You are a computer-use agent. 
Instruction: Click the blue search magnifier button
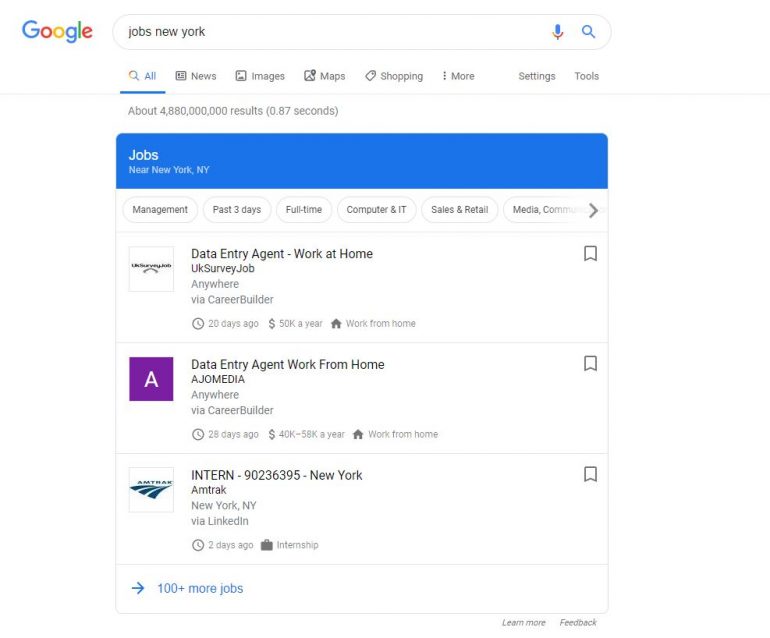(x=588, y=31)
